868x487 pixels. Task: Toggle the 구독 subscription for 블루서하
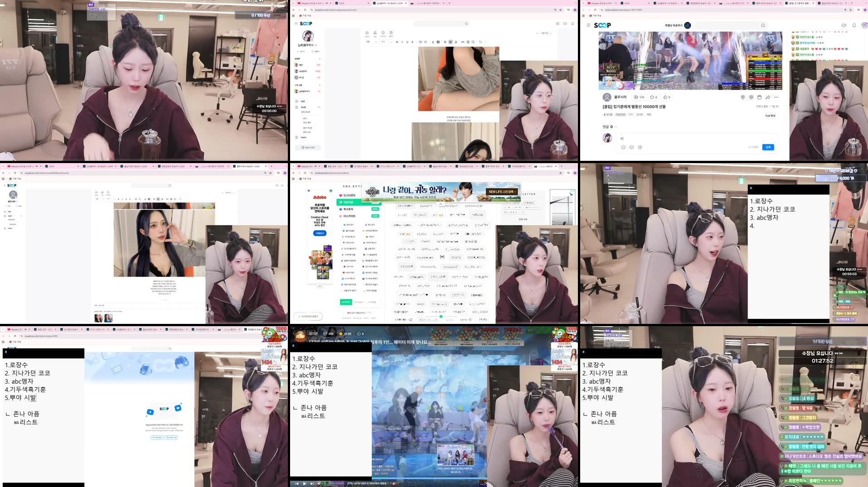[x=639, y=97]
